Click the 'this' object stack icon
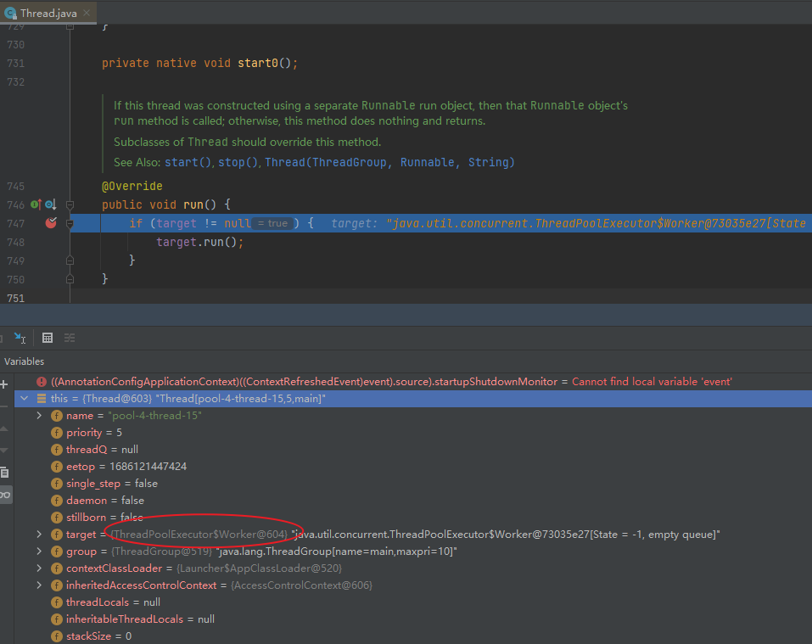 point(42,399)
